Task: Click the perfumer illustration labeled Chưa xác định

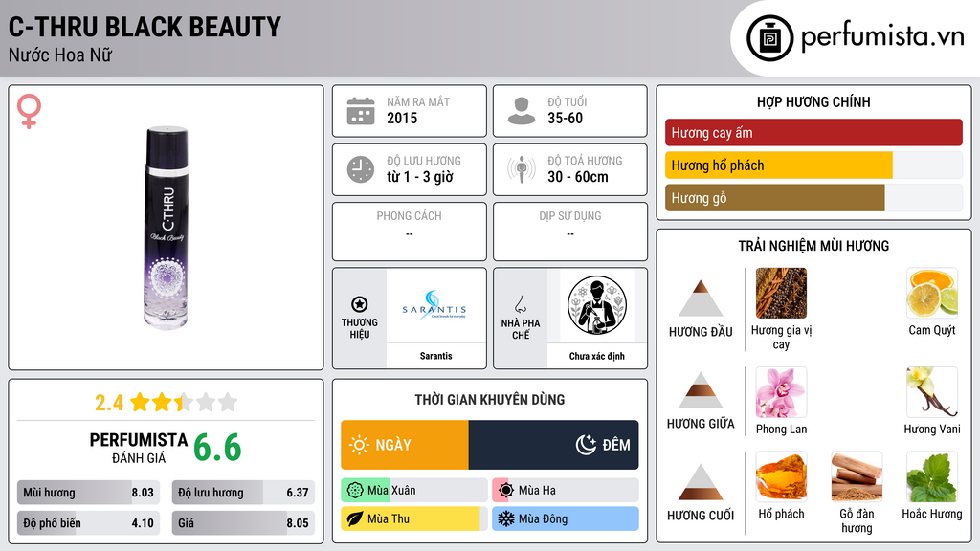Action: coord(597,305)
